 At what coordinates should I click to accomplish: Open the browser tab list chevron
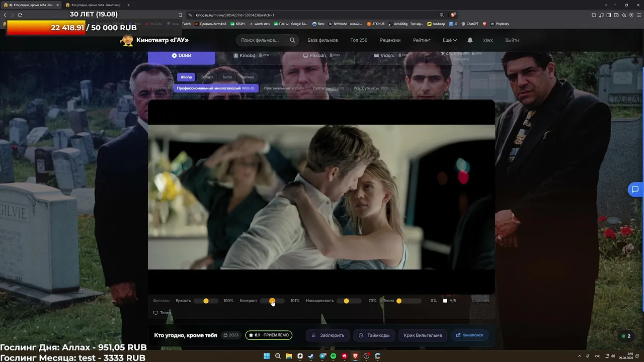point(606,5)
